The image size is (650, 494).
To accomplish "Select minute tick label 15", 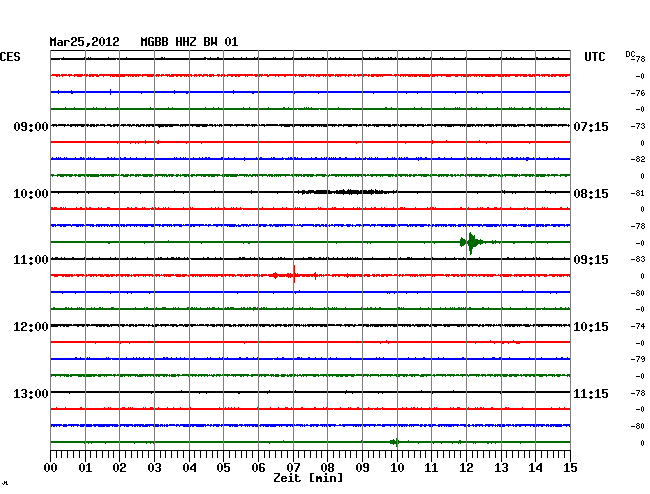I will coord(570,467).
